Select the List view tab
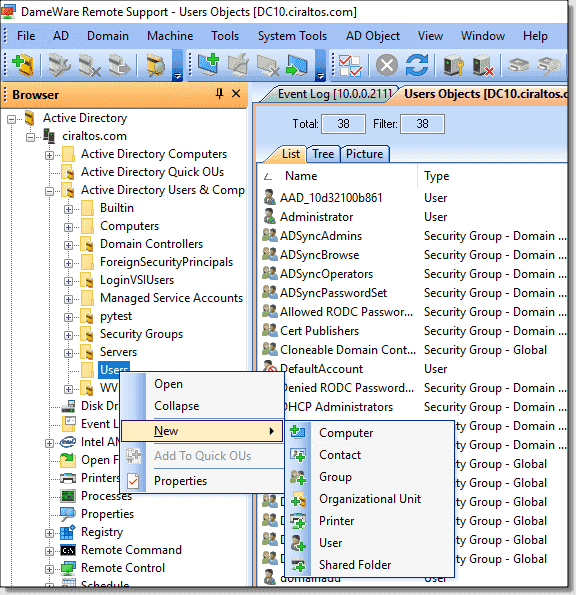Viewport: 576px width, 595px height. pyautogui.click(x=291, y=154)
